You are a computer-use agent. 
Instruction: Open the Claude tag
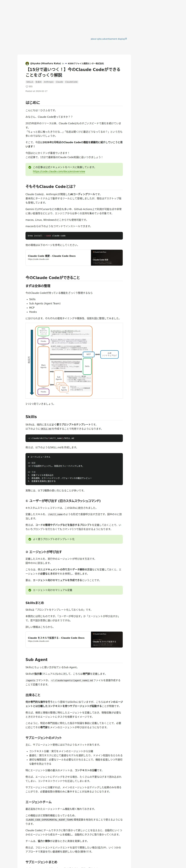click(59, 82)
